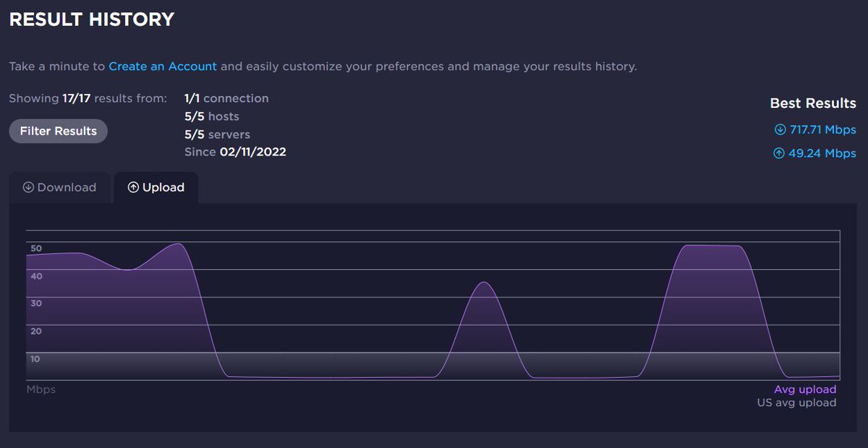The width and height of the screenshot is (868, 448).
Task: Click the download icon beside 717.71 Mbps
Action: (x=778, y=130)
